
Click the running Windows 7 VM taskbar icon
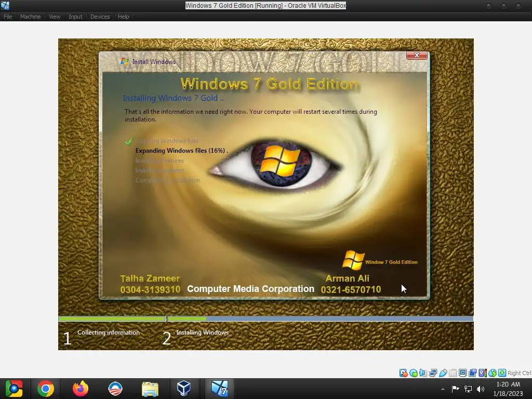220,389
